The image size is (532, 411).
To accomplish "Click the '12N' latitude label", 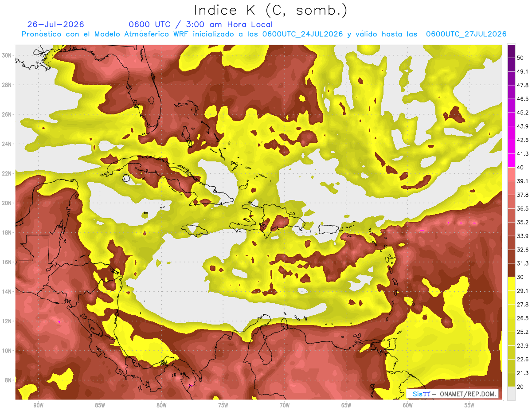I will (7, 321).
